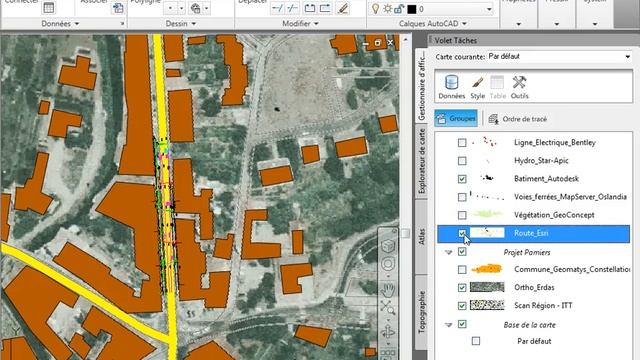
Task: Click the hatch tool icon in Dessin
Action: 196,8
